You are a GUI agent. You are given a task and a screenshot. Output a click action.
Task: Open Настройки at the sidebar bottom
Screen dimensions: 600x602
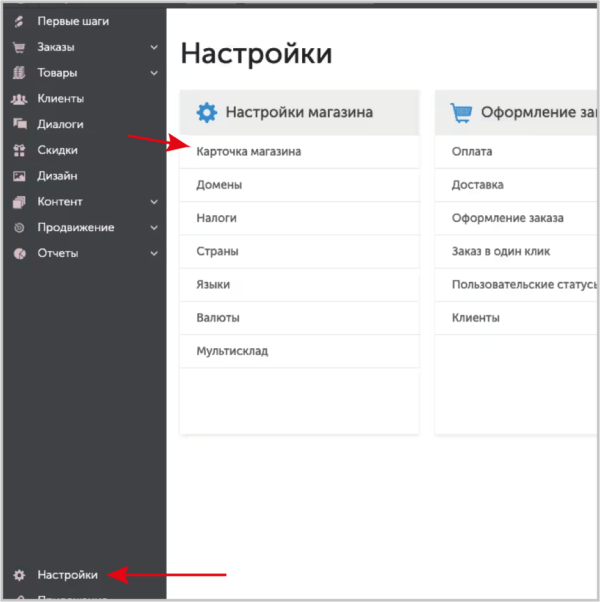pos(68,575)
